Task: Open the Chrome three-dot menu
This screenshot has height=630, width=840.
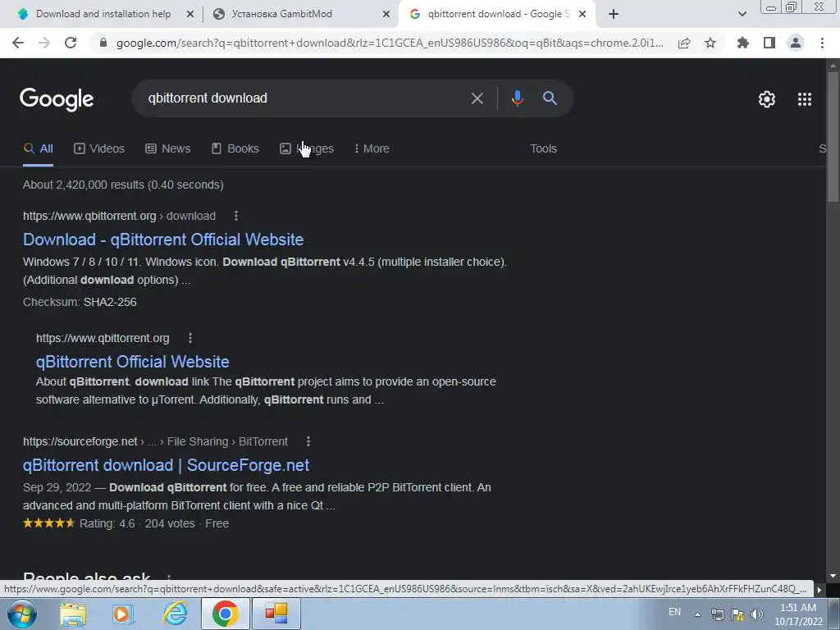Action: [x=822, y=43]
